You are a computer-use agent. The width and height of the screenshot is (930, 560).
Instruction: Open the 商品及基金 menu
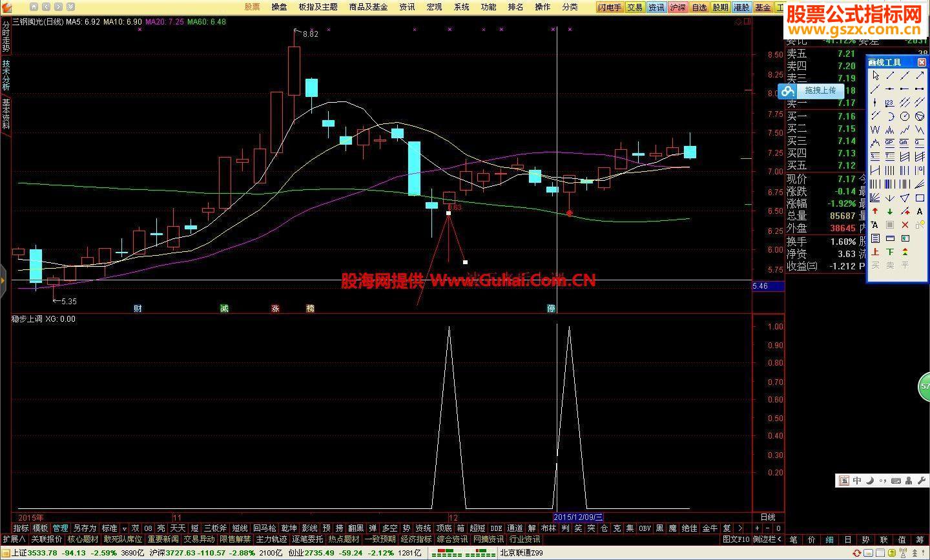(x=369, y=7)
